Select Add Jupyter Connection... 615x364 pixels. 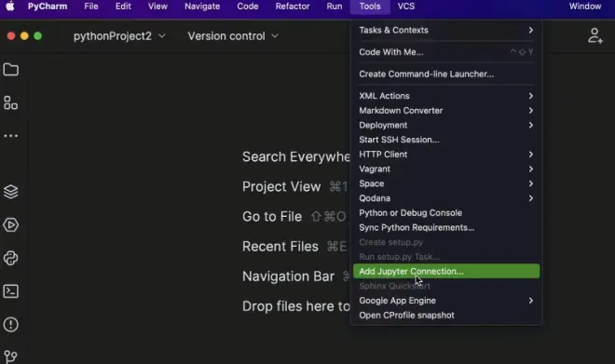(x=446, y=271)
